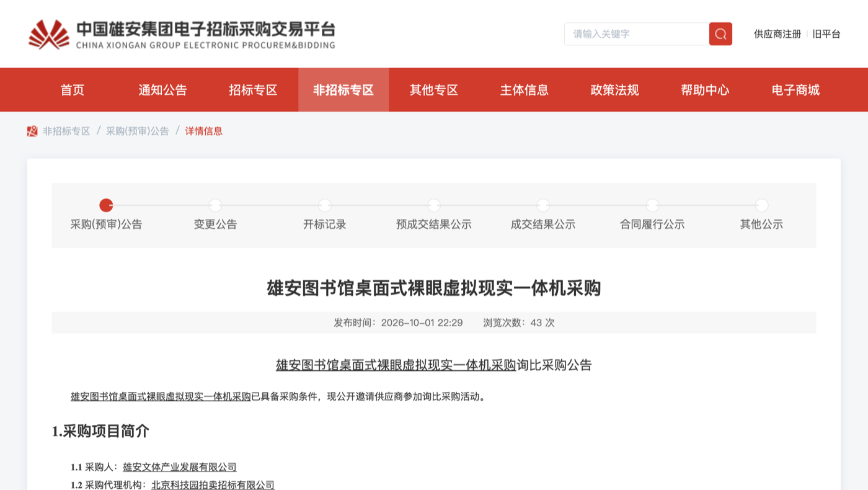868x490 pixels.
Task: Click the 浏览次数: 43 次 text
Action: (x=519, y=323)
